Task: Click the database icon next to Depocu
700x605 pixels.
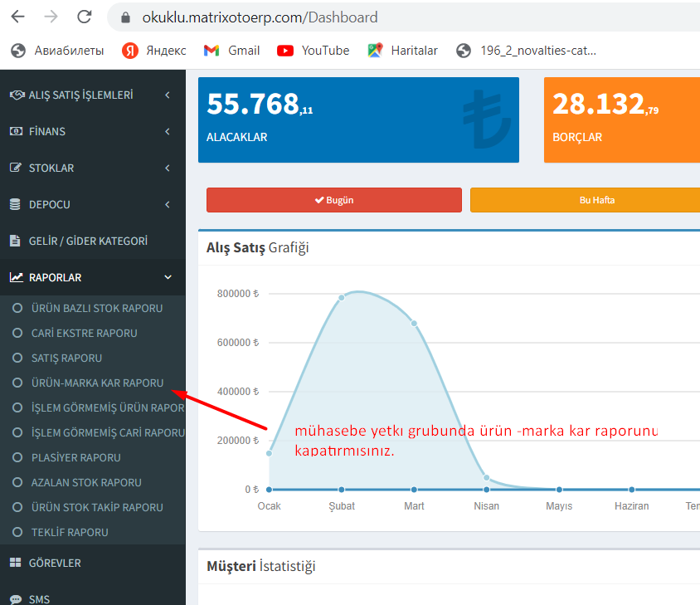Action: pyautogui.click(x=15, y=205)
